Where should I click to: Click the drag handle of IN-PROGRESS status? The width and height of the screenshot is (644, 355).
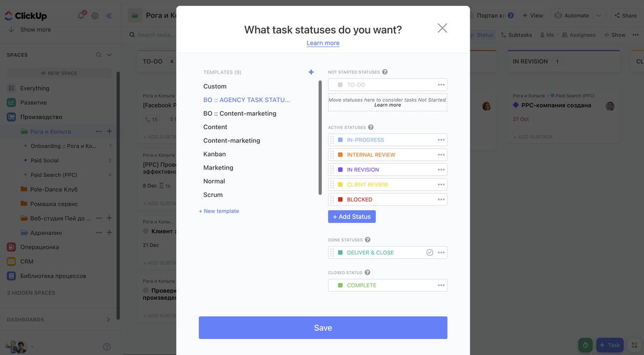pos(332,140)
